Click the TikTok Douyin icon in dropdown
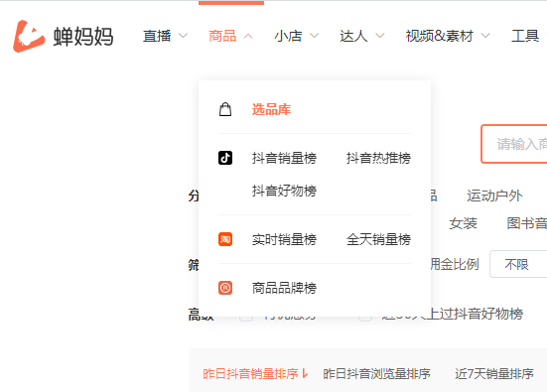Screen dimensions: 547x392 (x=225, y=158)
